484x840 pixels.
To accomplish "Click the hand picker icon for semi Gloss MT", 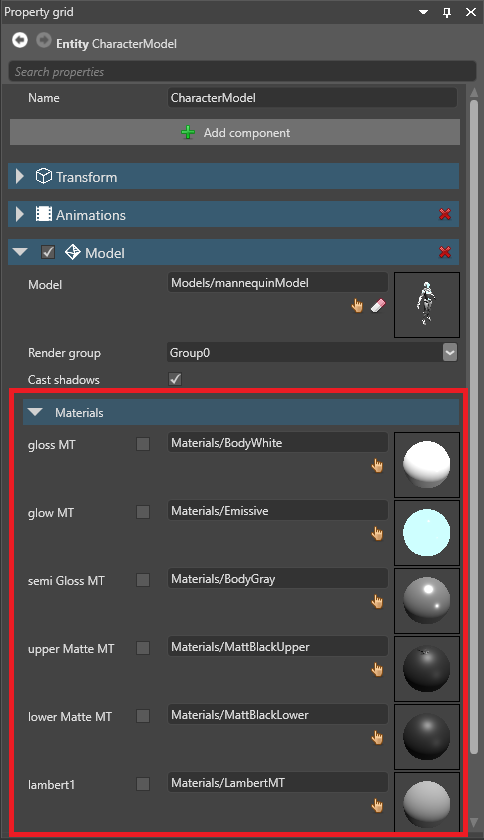I will point(377,602).
